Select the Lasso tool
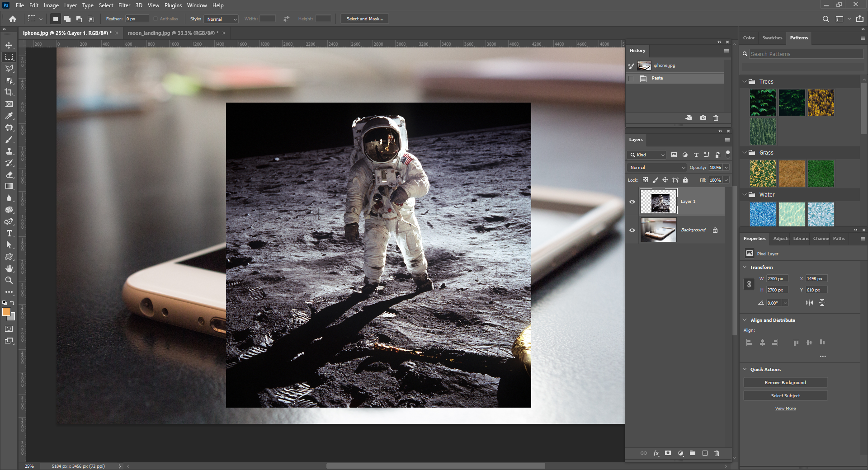The image size is (868, 470). (x=9, y=69)
